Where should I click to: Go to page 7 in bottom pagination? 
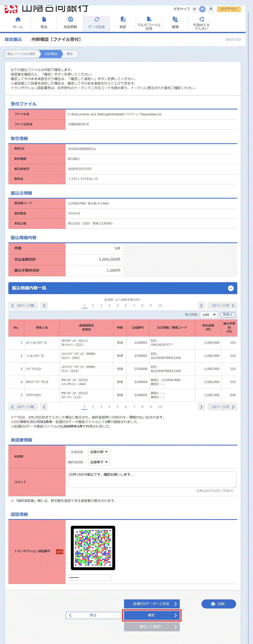(134, 407)
